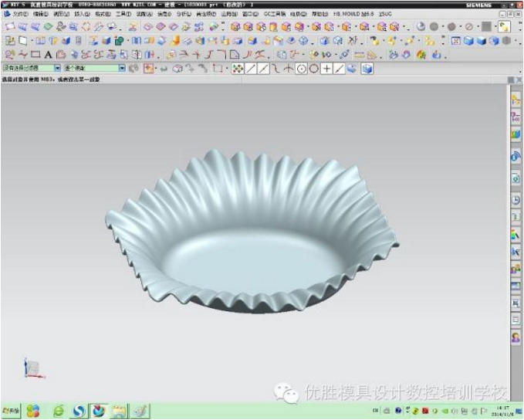
Task: Open the GC工具箱 menu
Action: coord(273,14)
